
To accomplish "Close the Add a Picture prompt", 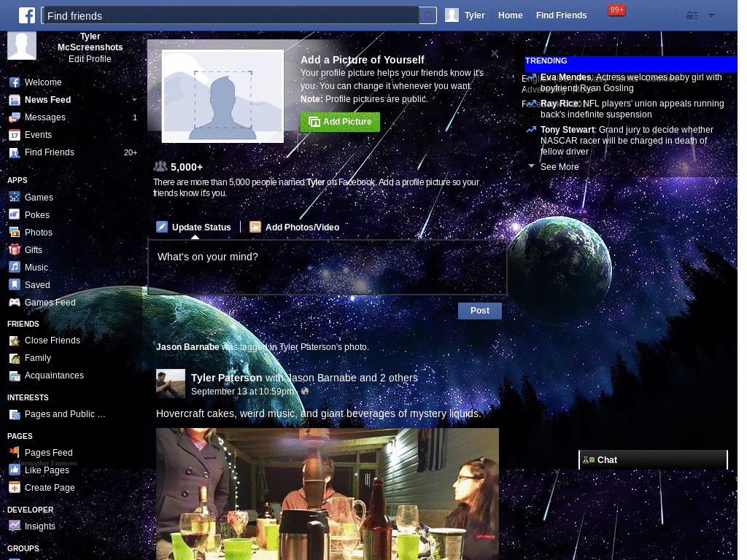I will click(495, 54).
